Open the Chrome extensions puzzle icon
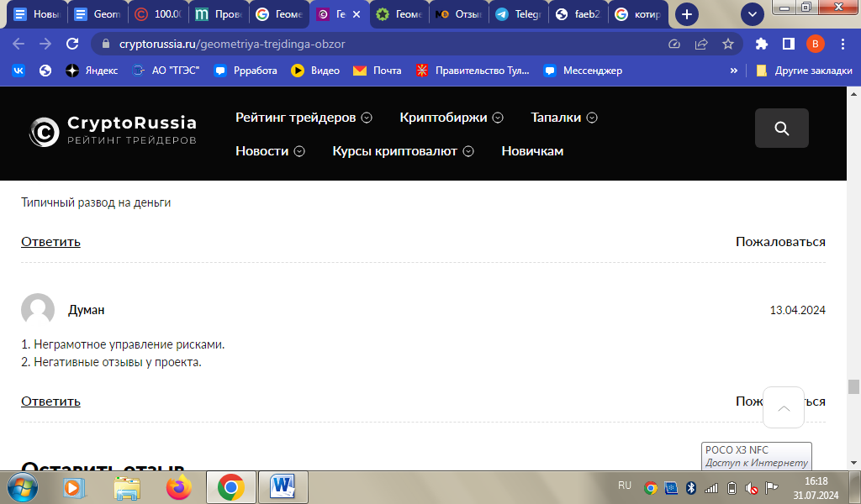 (x=762, y=44)
